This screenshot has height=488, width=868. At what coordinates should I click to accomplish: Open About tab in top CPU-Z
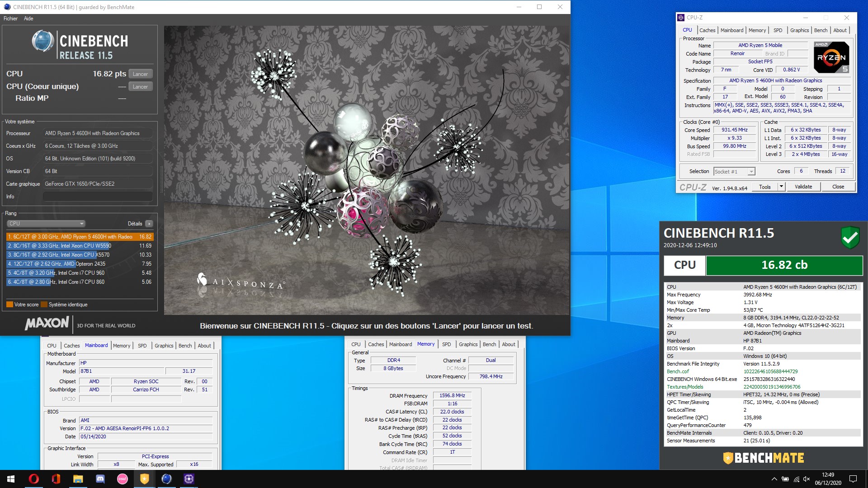[x=840, y=30]
